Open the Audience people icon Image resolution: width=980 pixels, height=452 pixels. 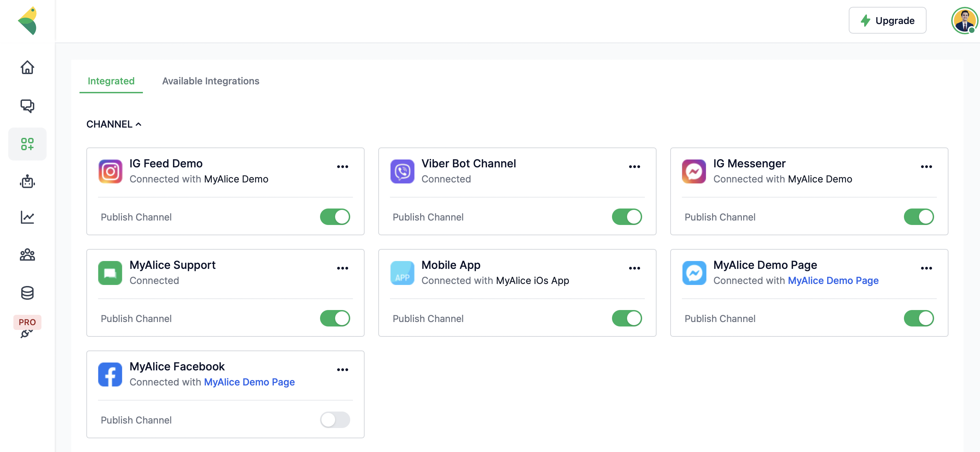[x=27, y=255]
